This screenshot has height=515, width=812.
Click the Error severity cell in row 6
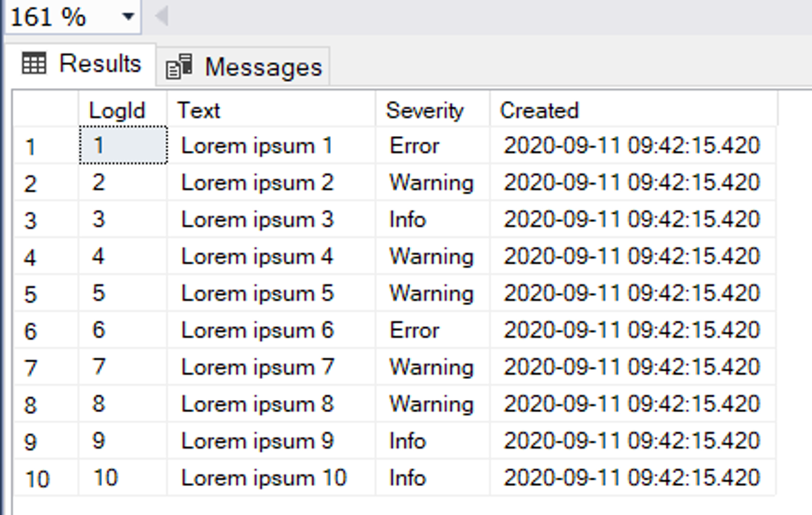coord(432,330)
